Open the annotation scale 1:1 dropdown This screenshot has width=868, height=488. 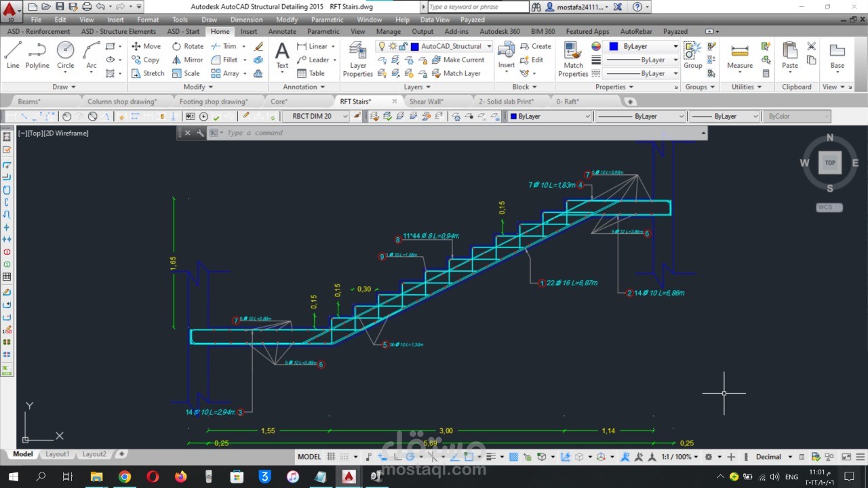click(680, 457)
